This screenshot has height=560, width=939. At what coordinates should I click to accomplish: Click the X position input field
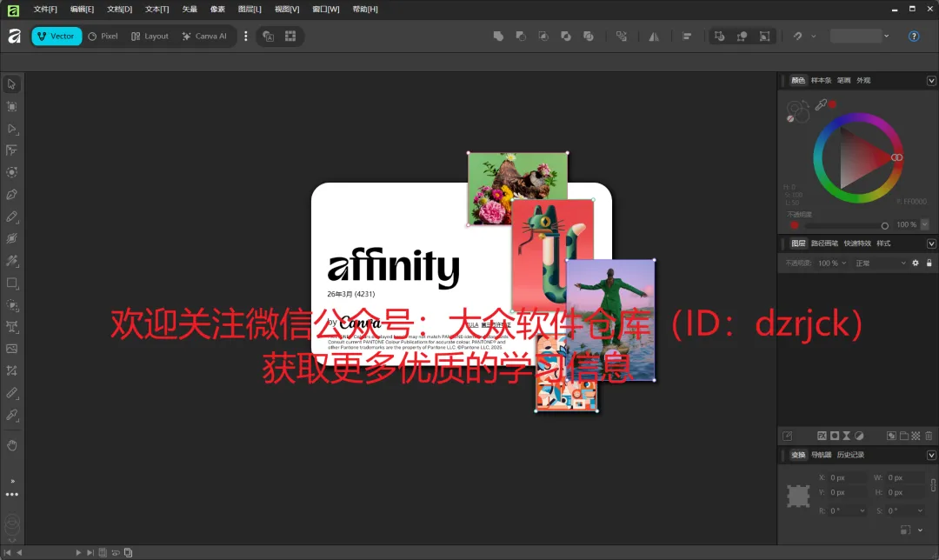[x=848, y=477]
